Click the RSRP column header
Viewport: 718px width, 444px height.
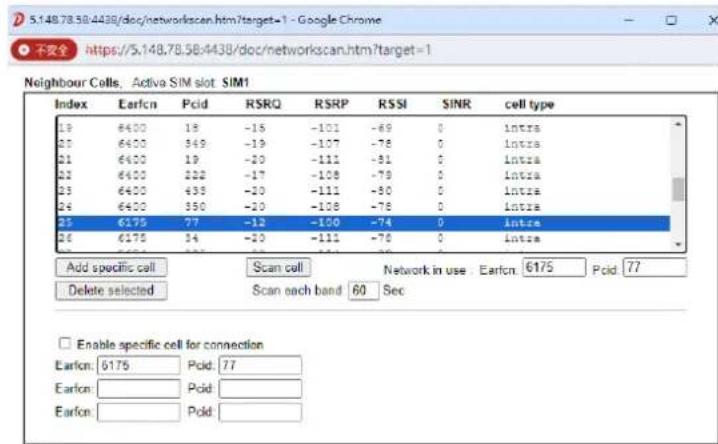(x=332, y=104)
